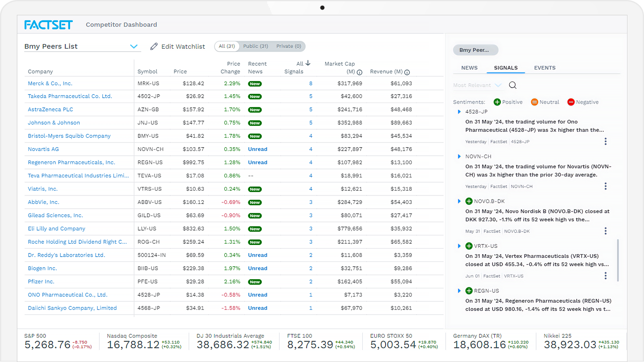The height and width of the screenshot is (362, 644).
Task: Open the Bmy Peers List dropdown
Action: [x=134, y=46]
